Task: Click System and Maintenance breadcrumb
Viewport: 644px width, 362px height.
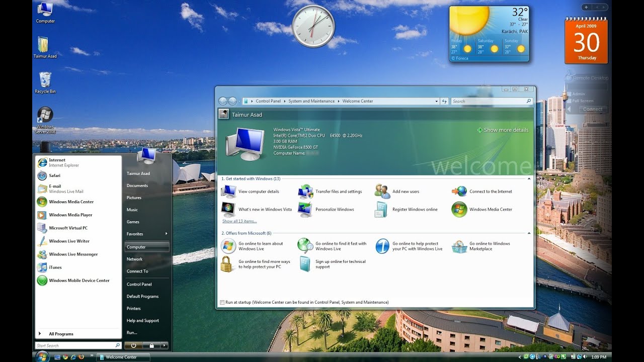Action: (x=311, y=101)
